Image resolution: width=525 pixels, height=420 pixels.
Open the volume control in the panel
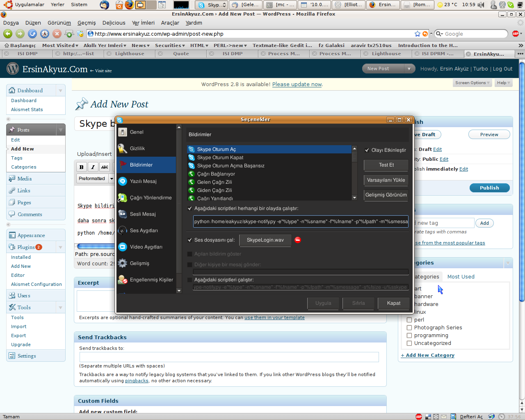coord(481,5)
